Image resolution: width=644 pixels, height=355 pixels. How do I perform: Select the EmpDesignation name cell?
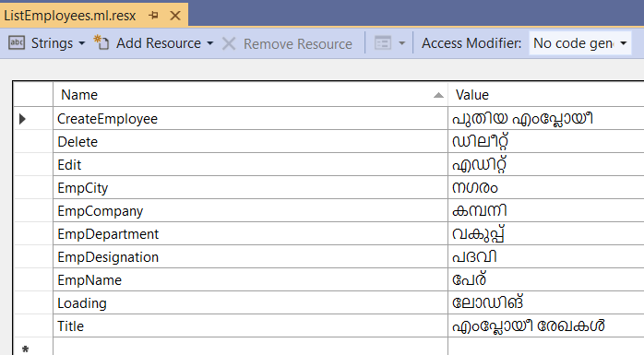(x=250, y=256)
